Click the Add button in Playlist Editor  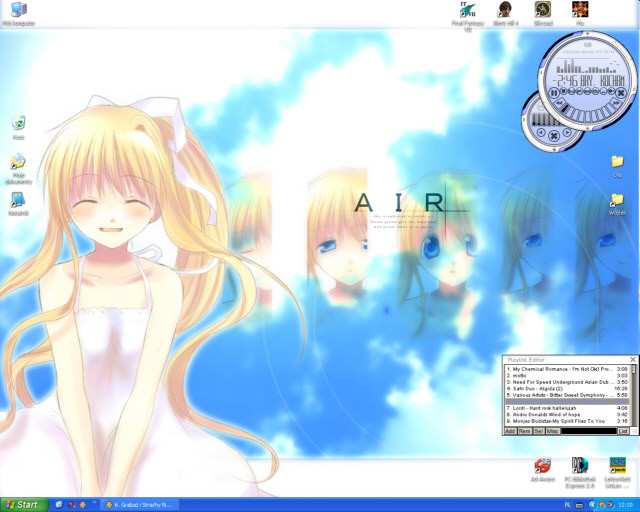tap(511, 431)
